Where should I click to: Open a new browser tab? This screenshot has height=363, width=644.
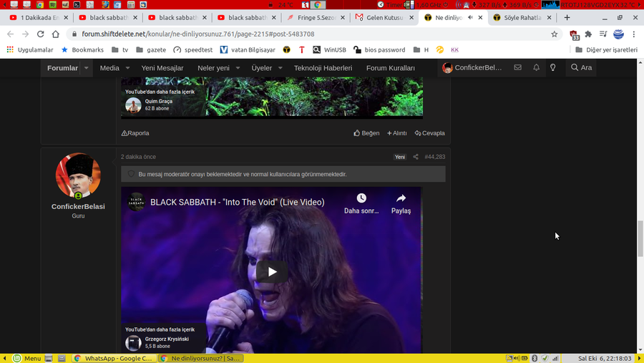[567, 18]
